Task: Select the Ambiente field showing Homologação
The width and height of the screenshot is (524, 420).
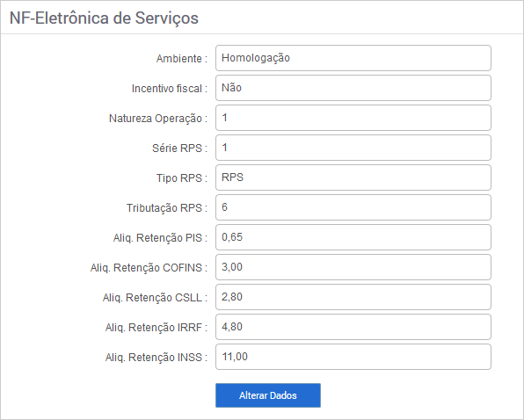Action: point(353,58)
